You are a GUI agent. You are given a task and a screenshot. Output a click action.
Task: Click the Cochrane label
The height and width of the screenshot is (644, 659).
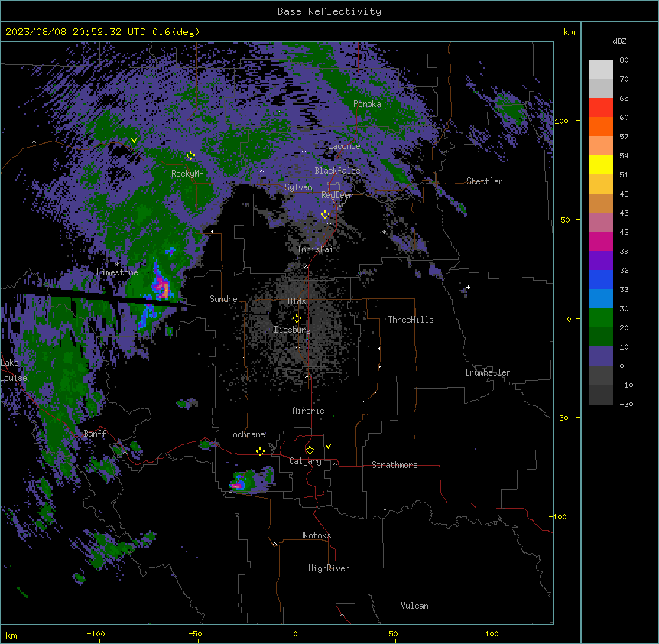click(x=247, y=434)
